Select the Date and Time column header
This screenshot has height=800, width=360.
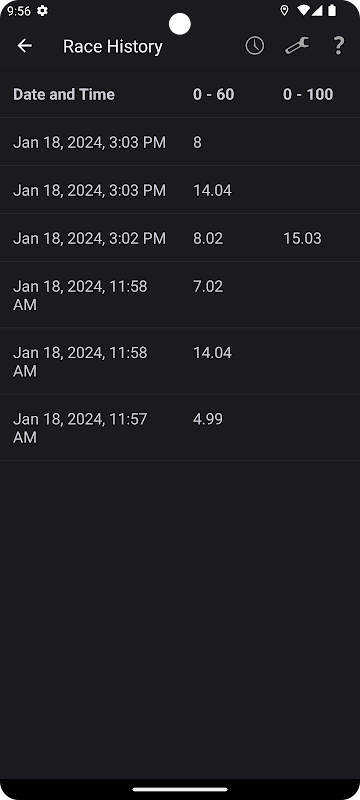(64, 94)
